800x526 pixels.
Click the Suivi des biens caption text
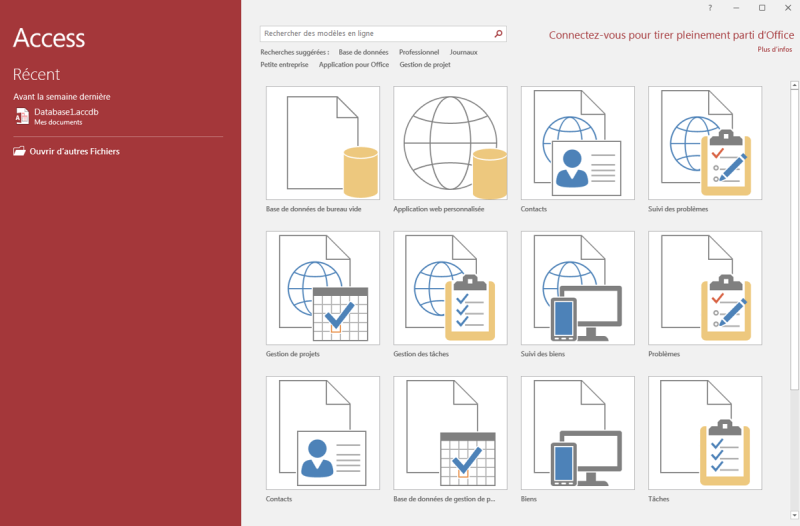[x=543, y=354]
